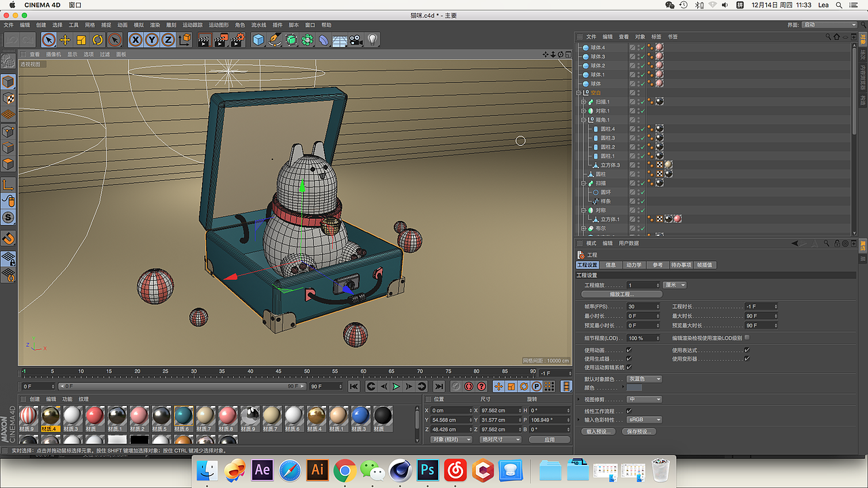Open the project scale unit 厘米 dropdown
Screen dimensions: 868x488
point(675,285)
